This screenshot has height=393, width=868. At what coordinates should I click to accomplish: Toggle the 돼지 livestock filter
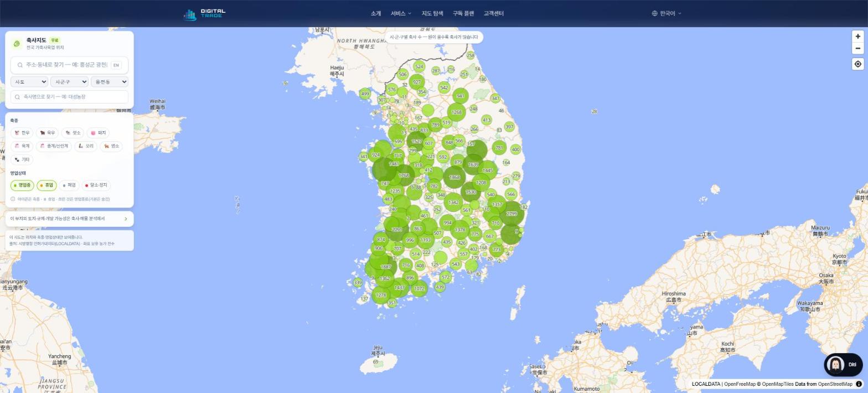point(98,133)
